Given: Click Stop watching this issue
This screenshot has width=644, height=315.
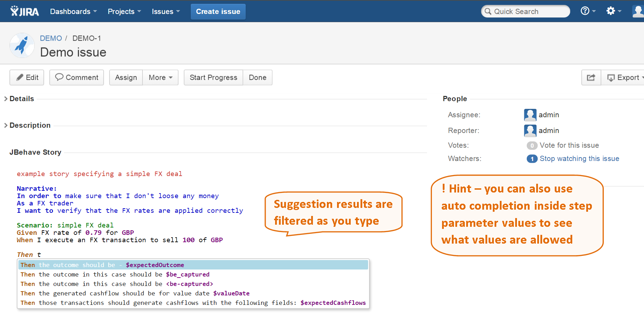Looking at the screenshot, I should click(x=579, y=159).
